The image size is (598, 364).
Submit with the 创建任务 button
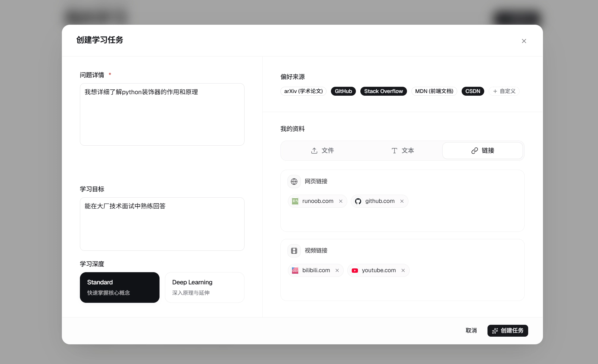click(508, 331)
